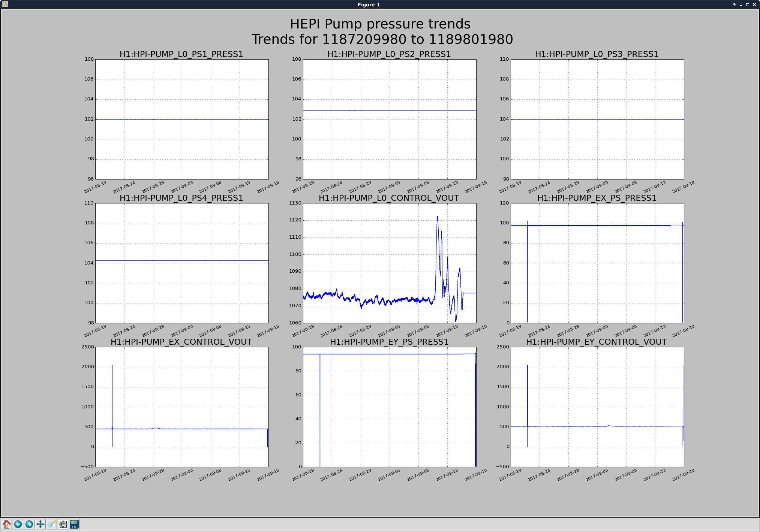The width and height of the screenshot is (760, 532).
Task: Click the H1:HPI-PUMP_EX_CONTROL_VOUT plot title
Action: point(181,342)
